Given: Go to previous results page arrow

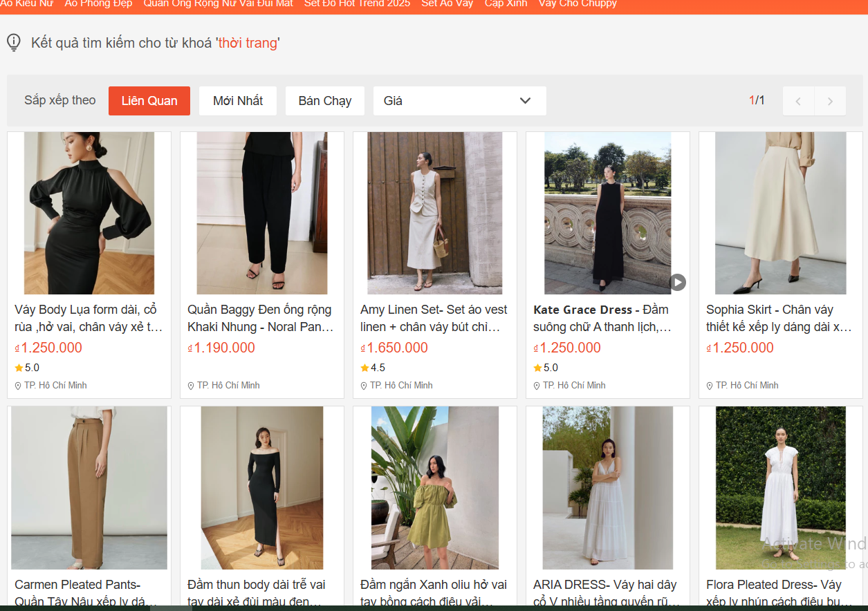Looking at the screenshot, I should coord(798,101).
